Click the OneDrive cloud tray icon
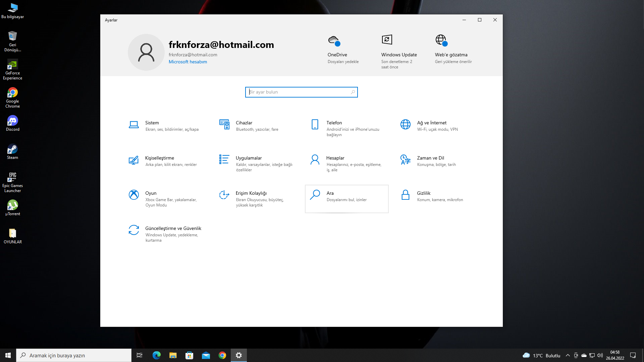The width and height of the screenshot is (644, 362). tap(584, 355)
